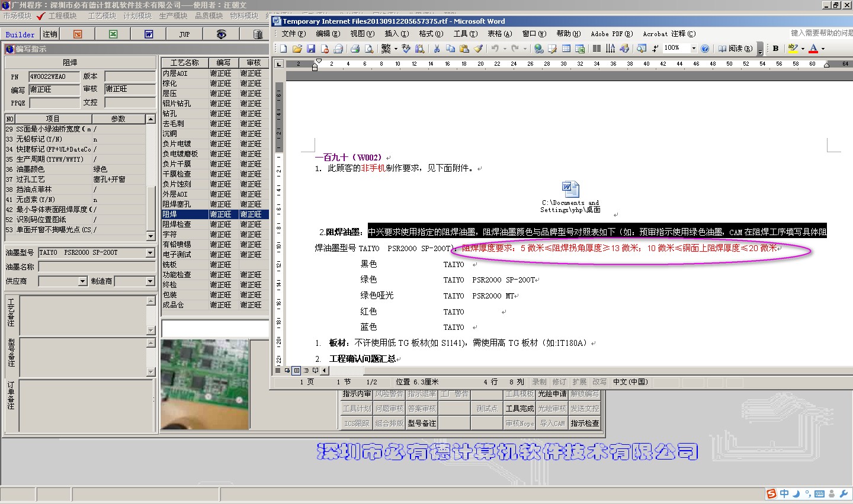Viewport: 853px width, 504px height.
Task: Expand the Undo history dropdown arrow
Action: click(505, 49)
